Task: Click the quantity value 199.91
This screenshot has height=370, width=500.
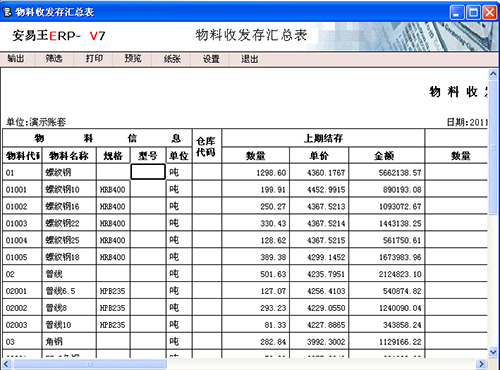Action: pos(273,190)
